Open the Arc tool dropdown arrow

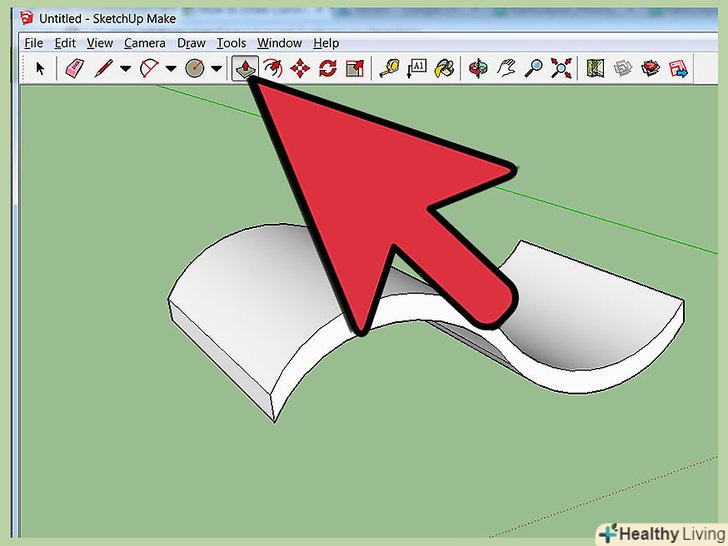point(171,69)
